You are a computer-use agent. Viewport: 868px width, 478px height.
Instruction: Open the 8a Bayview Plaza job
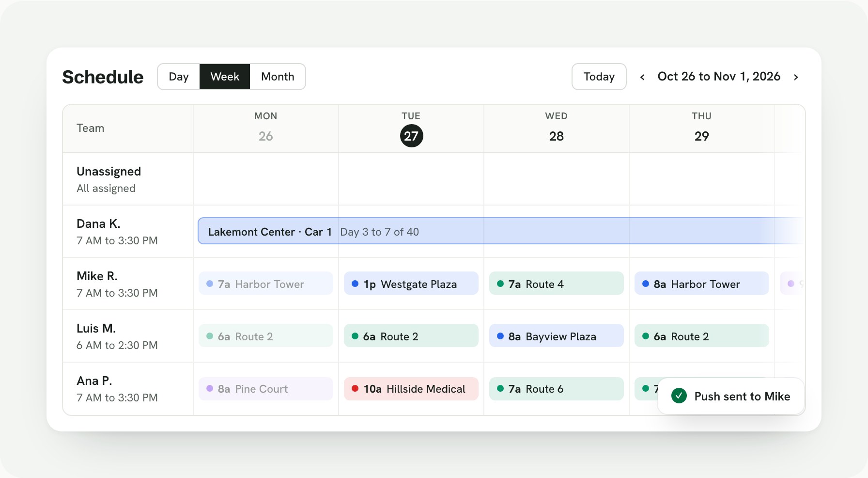click(x=557, y=336)
